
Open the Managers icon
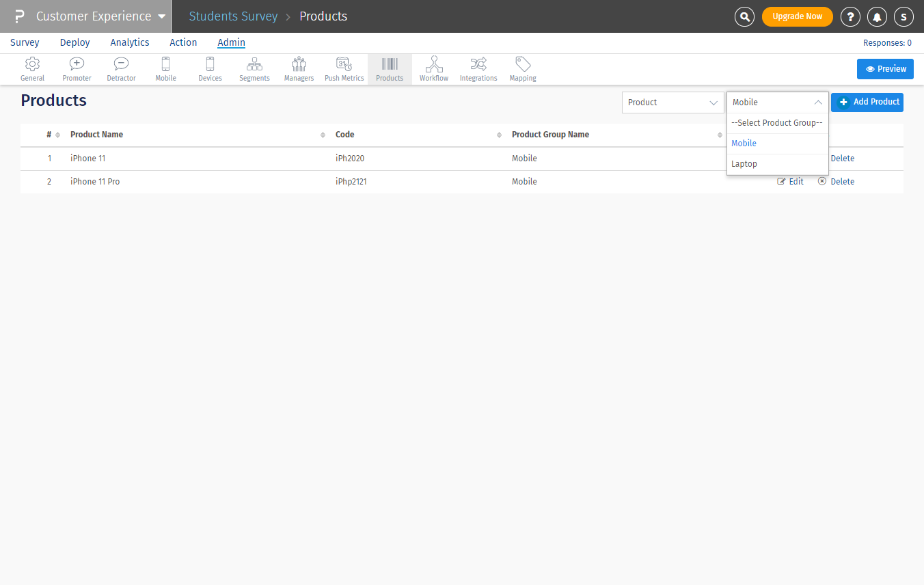point(299,65)
